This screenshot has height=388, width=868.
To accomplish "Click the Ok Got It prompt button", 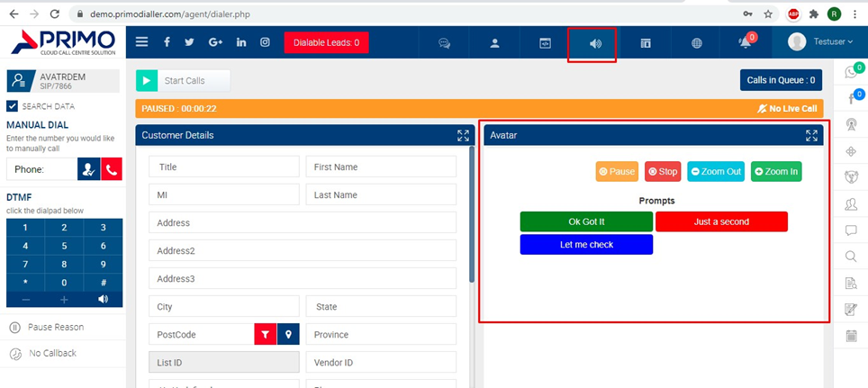I will pos(586,221).
